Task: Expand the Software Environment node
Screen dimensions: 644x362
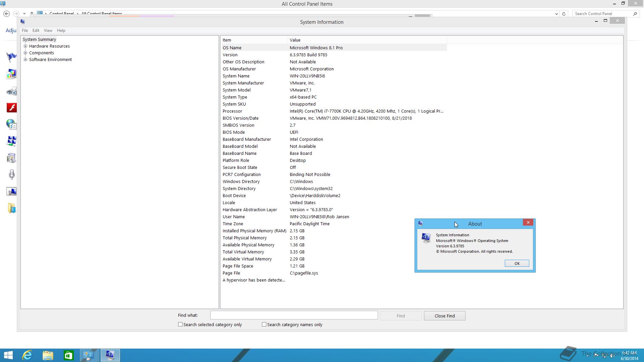Action: pos(25,60)
